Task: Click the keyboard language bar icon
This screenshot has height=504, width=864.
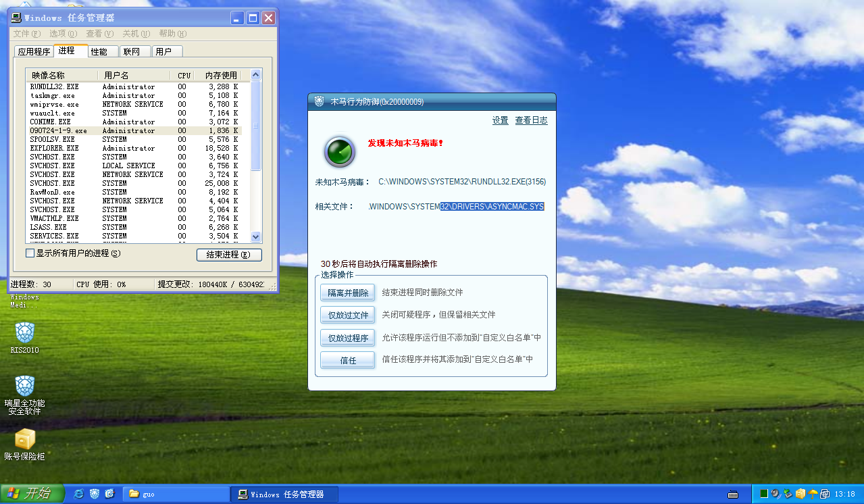Action: tap(733, 494)
